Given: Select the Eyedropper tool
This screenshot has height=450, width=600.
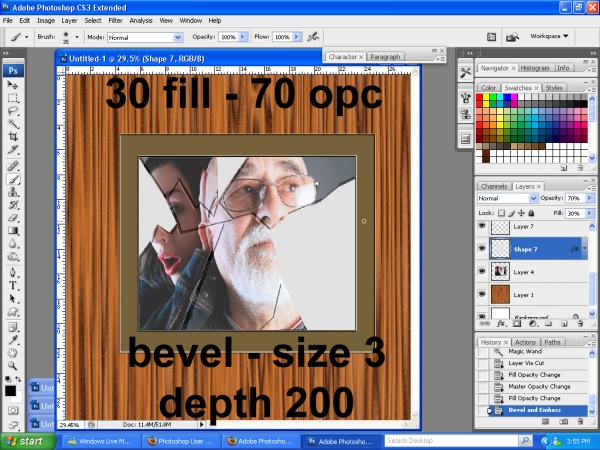Looking at the screenshot, I should 13,340.
